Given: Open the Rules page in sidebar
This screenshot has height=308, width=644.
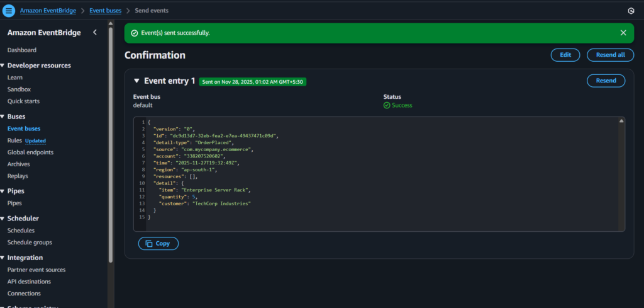Looking at the screenshot, I should tap(14, 140).
